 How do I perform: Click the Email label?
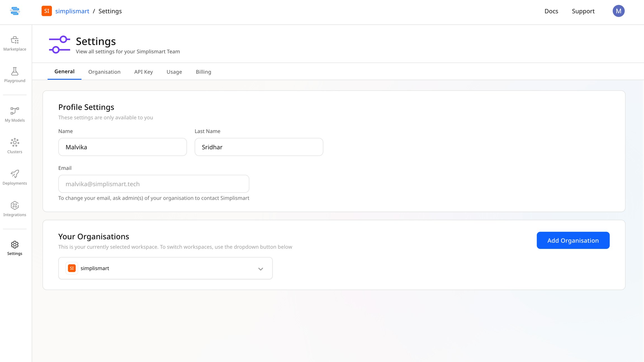click(65, 168)
